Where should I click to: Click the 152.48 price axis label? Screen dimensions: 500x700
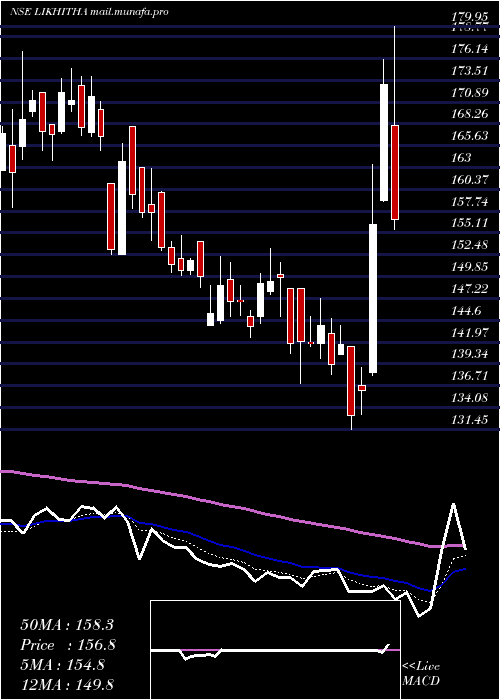click(x=469, y=245)
